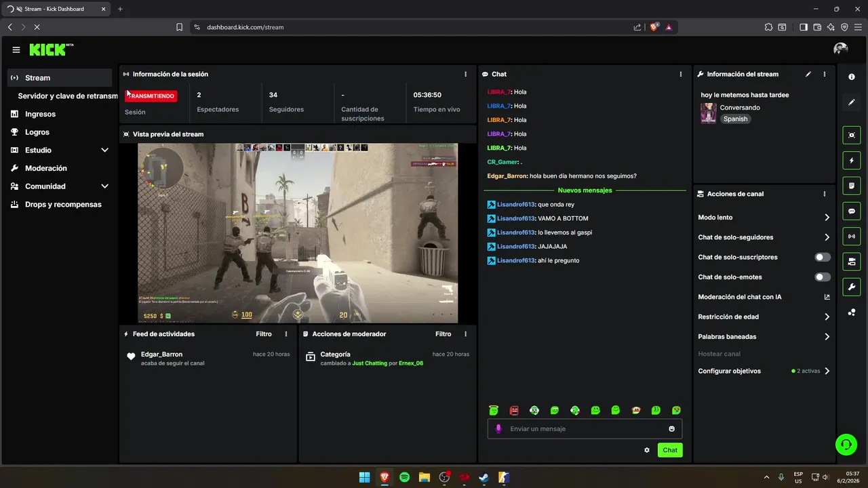
Task: Insert the angel halo emote
Action: point(494,410)
